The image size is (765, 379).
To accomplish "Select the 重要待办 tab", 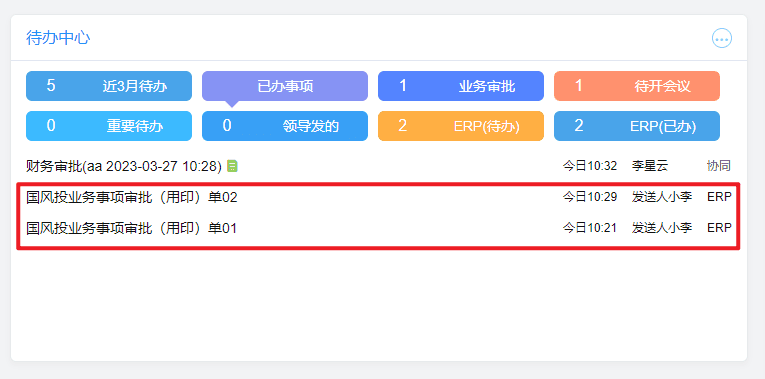I will pos(109,126).
